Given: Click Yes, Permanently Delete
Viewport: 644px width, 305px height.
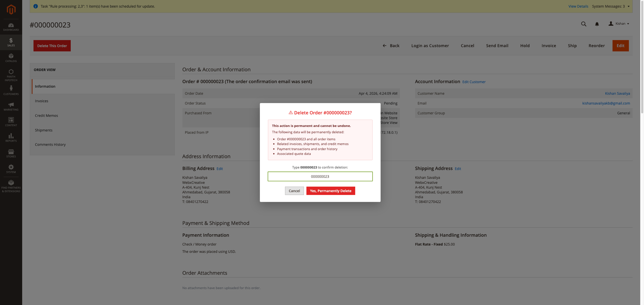Looking at the screenshot, I should click(x=330, y=191).
